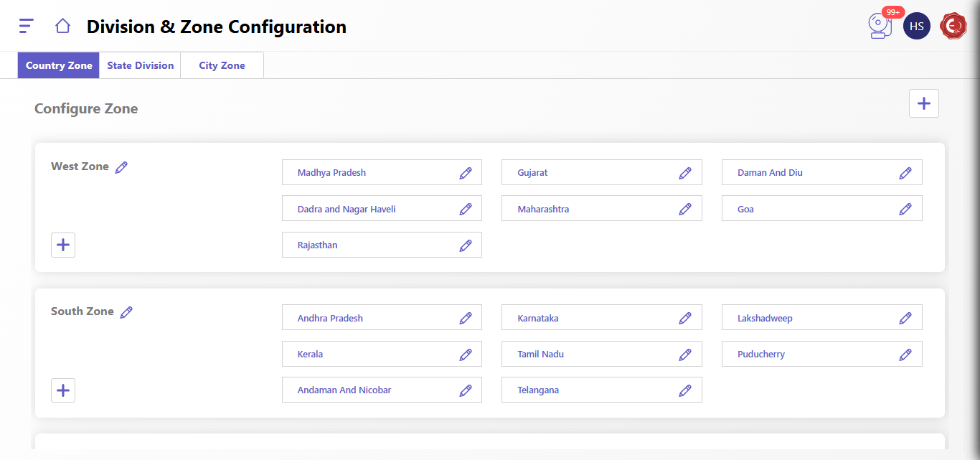Click the red company logo icon
Viewport: 980px width, 460px height.
click(953, 27)
